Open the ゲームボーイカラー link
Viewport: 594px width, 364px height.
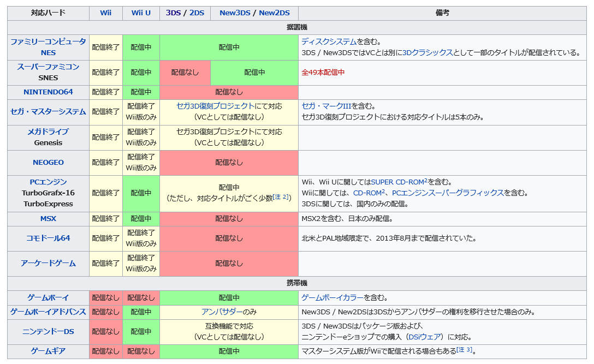[x=332, y=298]
